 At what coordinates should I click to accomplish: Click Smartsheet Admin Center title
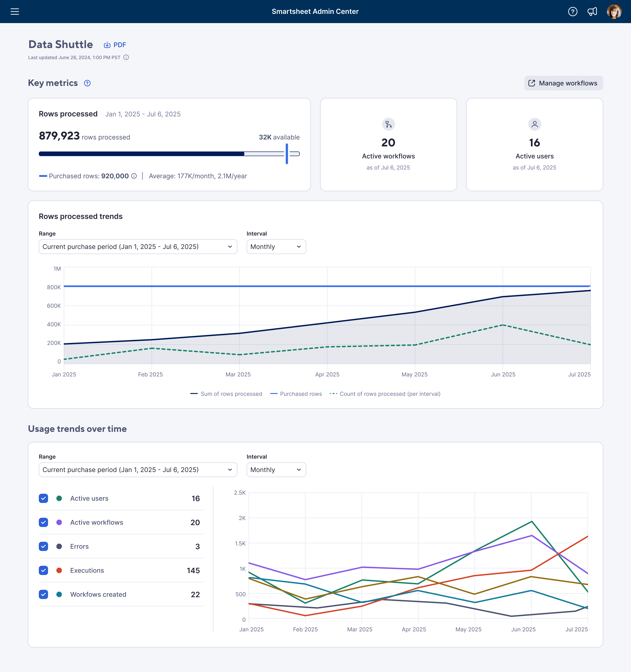tap(315, 12)
